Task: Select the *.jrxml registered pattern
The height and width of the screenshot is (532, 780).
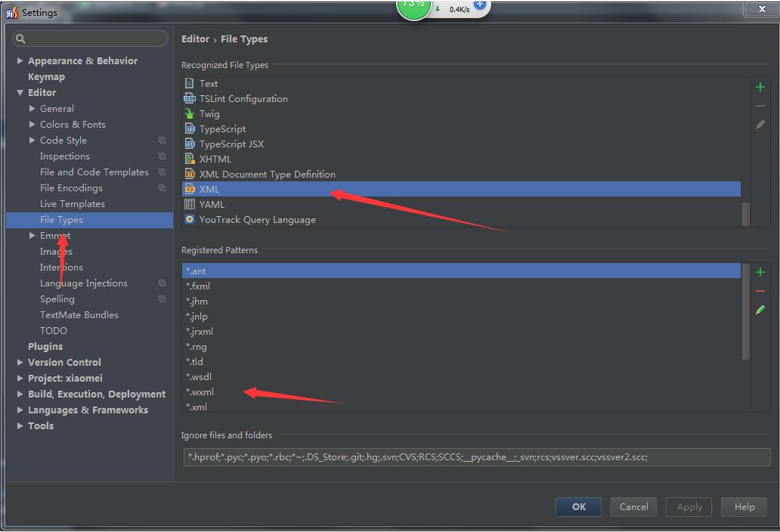Action: point(461,331)
